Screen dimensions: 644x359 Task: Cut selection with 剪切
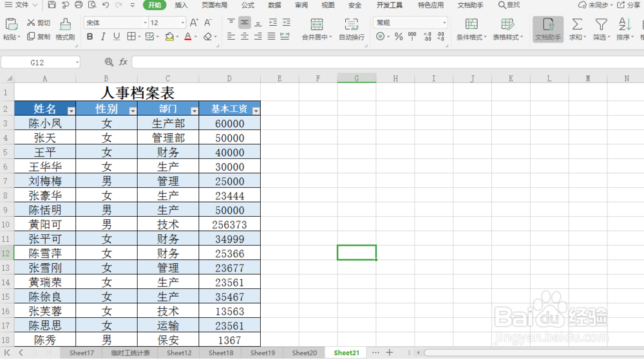click(x=38, y=23)
